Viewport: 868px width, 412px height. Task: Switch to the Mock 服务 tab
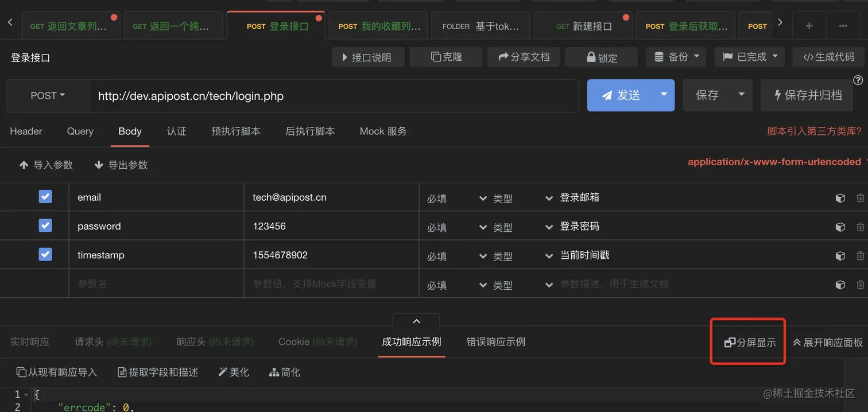pyautogui.click(x=383, y=131)
